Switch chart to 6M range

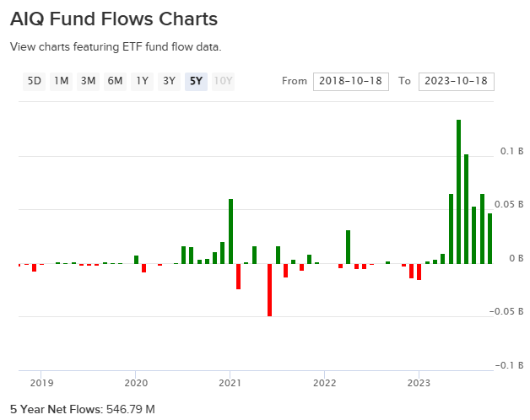[x=116, y=82]
